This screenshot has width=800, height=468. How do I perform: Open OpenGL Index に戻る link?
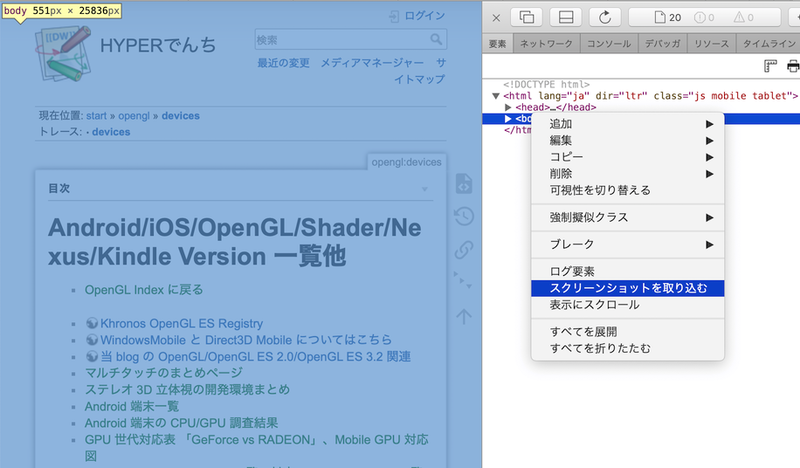click(144, 290)
